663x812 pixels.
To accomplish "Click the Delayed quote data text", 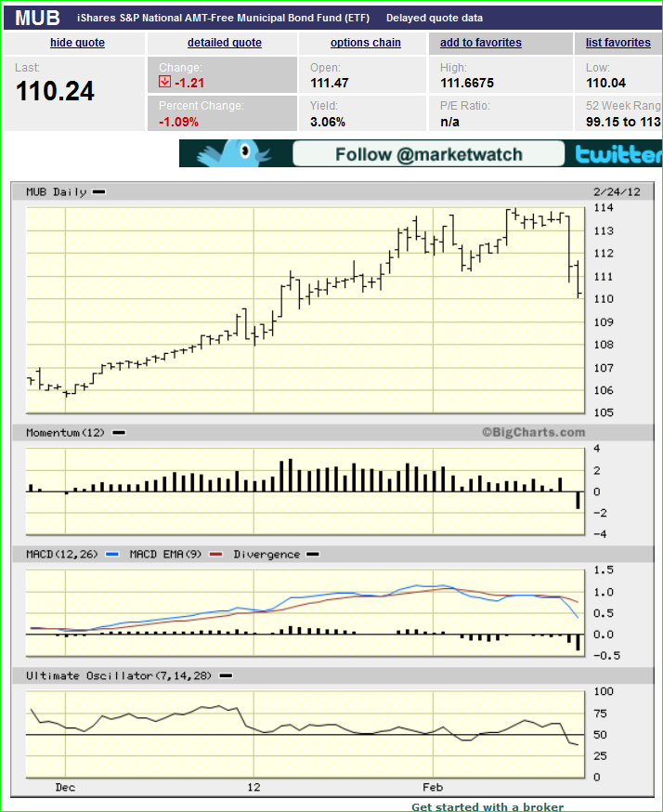I will click(435, 19).
